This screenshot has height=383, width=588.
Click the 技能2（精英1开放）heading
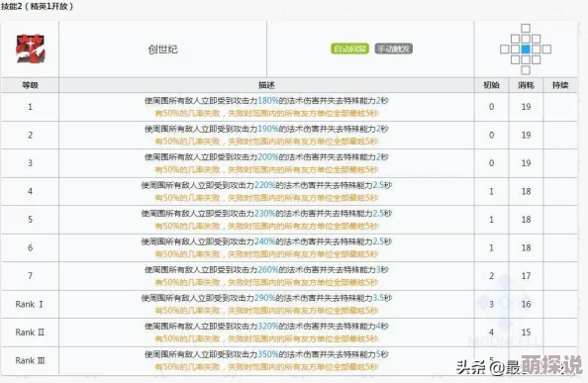pos(37,6)
